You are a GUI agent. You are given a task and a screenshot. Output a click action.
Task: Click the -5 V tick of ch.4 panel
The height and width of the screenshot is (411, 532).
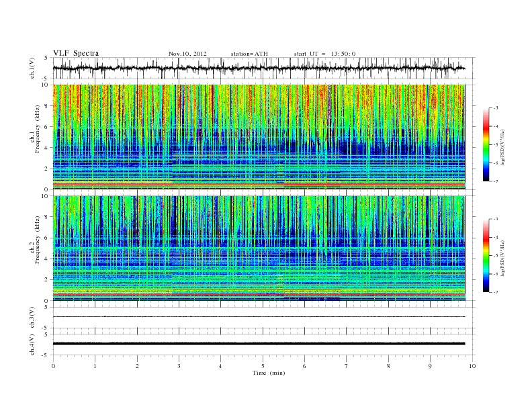click(45, 355)
